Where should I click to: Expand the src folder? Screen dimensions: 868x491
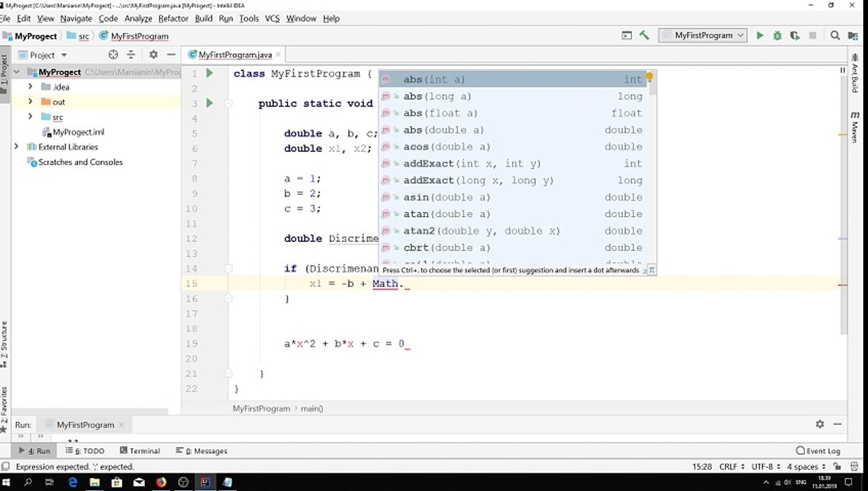click(30, 117)
